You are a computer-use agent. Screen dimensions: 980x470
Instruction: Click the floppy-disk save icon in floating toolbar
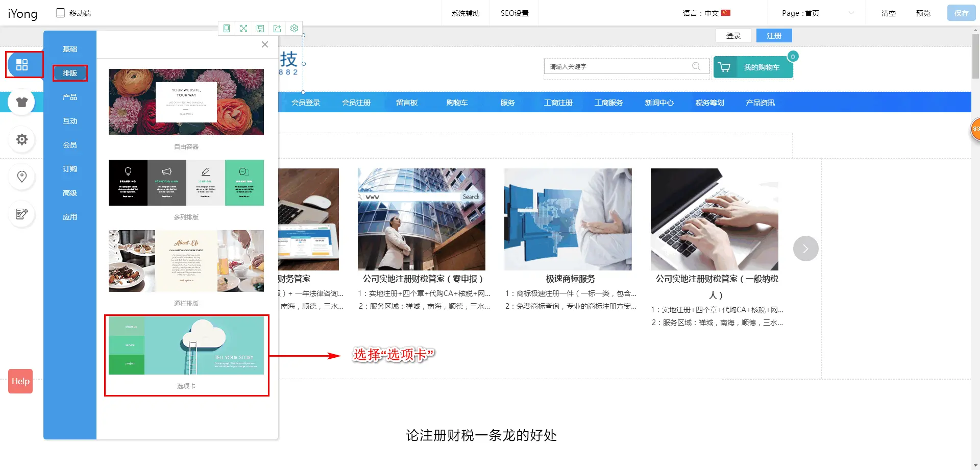click(260, 29)
